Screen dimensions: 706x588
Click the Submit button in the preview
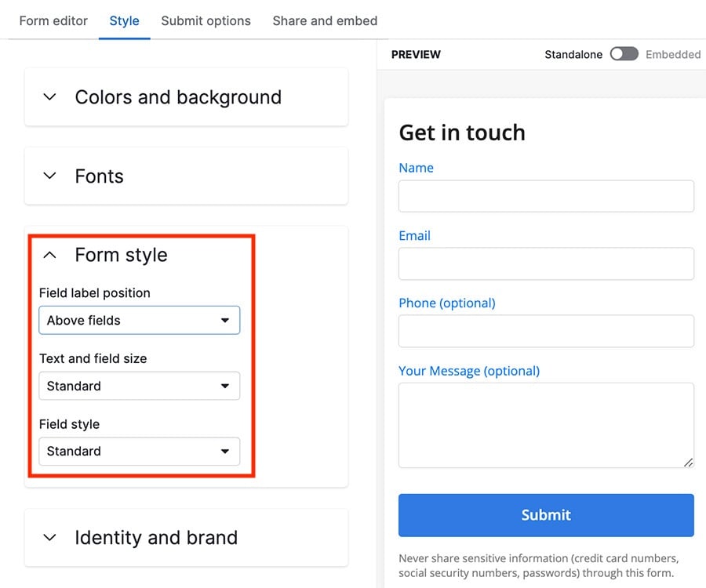point(545,515)
